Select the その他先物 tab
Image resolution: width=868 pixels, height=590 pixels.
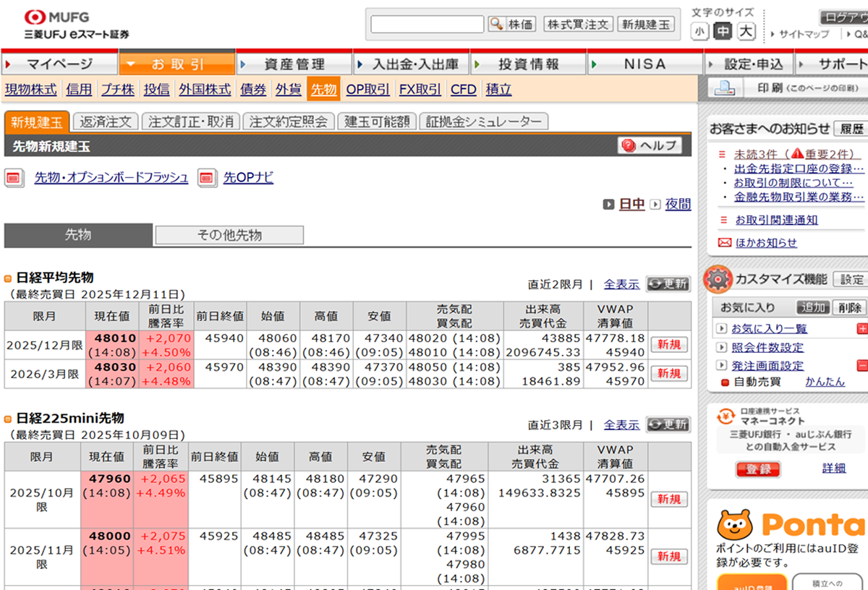click(229, 235)
